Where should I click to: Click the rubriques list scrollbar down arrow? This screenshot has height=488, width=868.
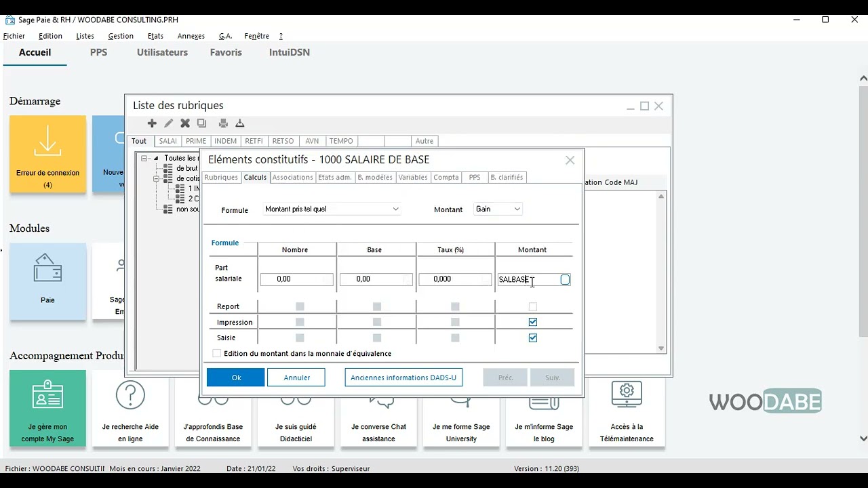coord(662,348)
